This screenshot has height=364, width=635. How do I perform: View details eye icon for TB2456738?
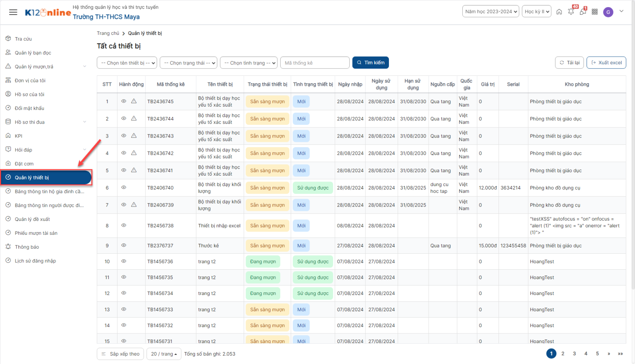[x=124, y=225]
